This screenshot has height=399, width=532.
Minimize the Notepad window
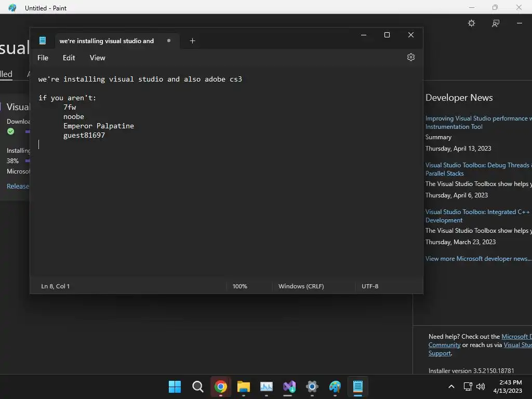pyautogui.click(x=363, y=35)
